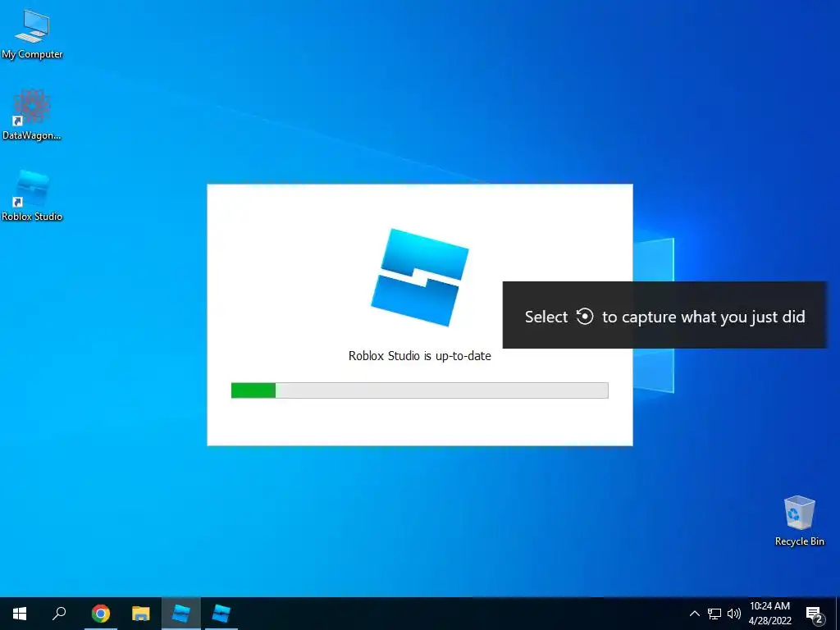
Task: Show hidden system tray icons
Action: point(694,614)
